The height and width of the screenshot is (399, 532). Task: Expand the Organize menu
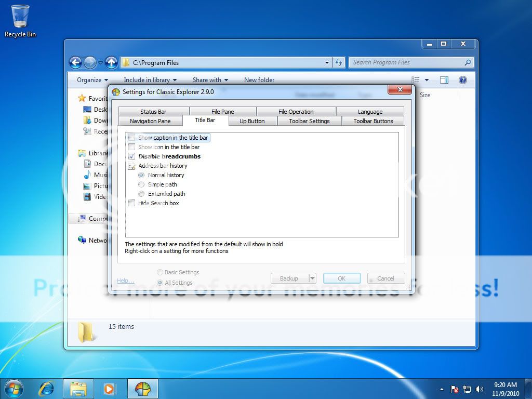pyautogui.click(x=91, y=79)
